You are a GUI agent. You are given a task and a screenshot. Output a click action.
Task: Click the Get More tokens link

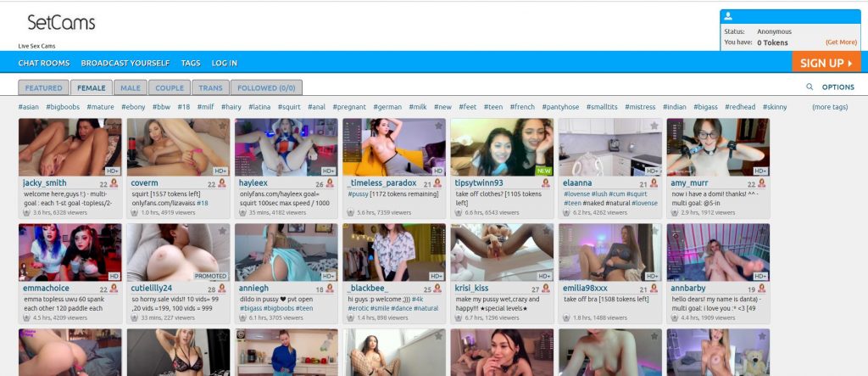click(841, 42)
